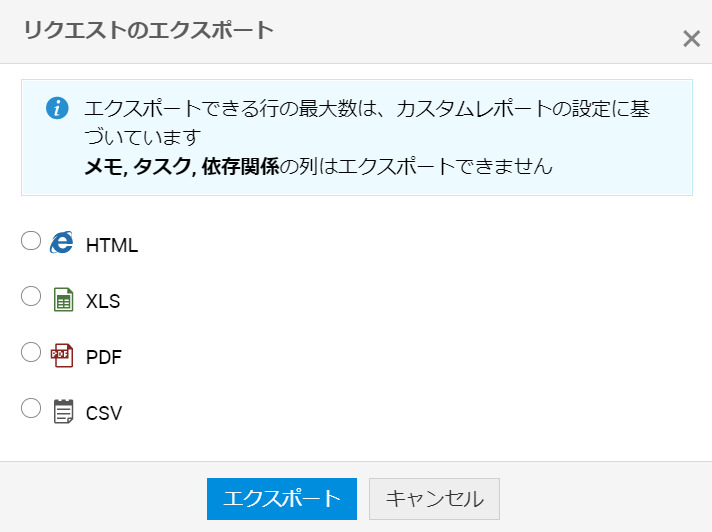The image size is (712, 532).
Task: Click the blue info icon in banner
Action: (57, 108)
